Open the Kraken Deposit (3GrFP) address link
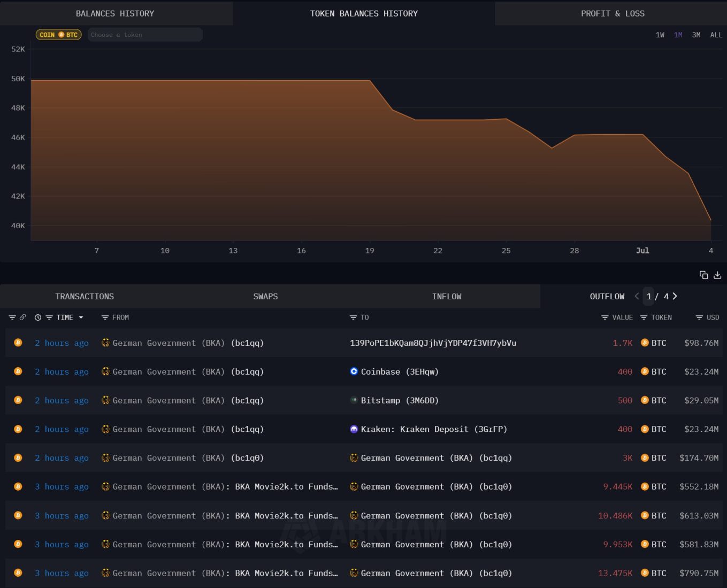Screen dimensions: 727x588 pos(434,429)
